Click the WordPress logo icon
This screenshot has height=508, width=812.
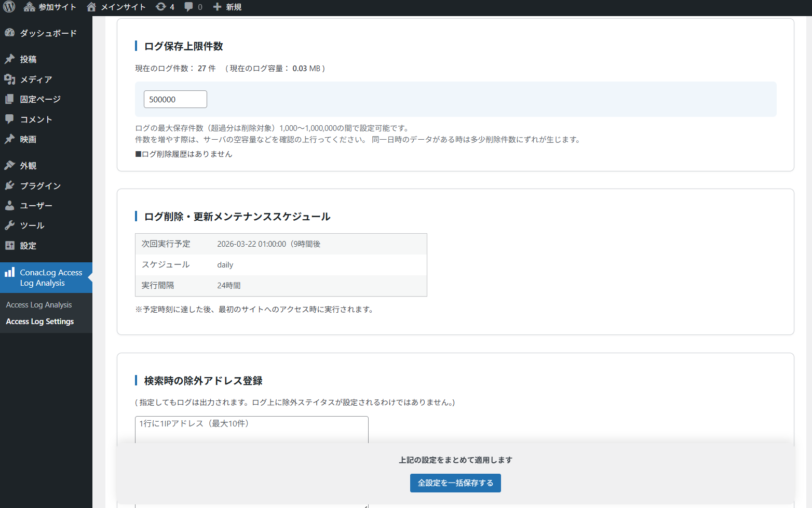(x=9, y=7)
